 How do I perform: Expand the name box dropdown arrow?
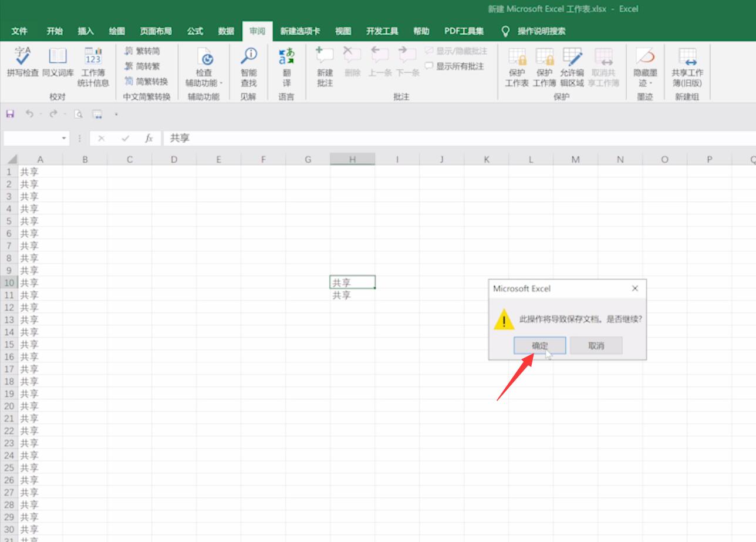click(65, 139)
